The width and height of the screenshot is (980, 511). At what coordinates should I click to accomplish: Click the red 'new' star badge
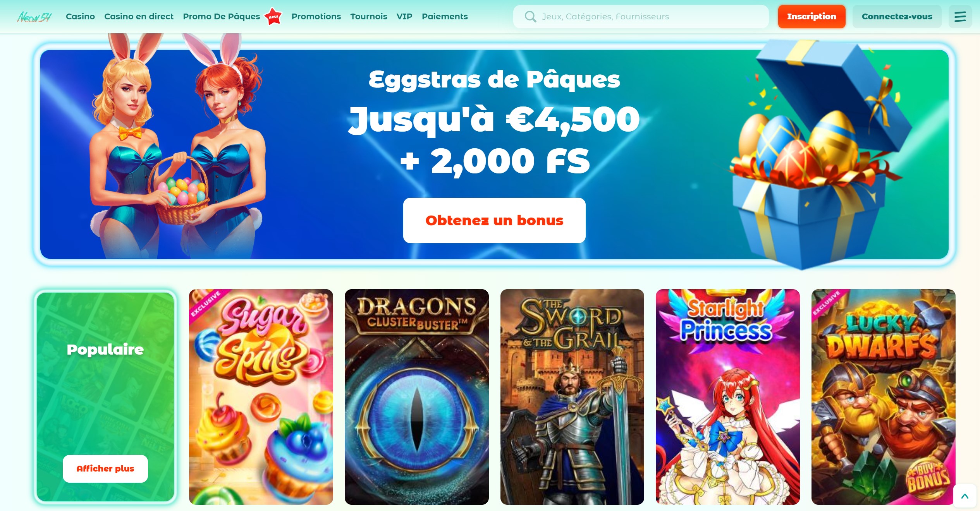coord(273,16)
